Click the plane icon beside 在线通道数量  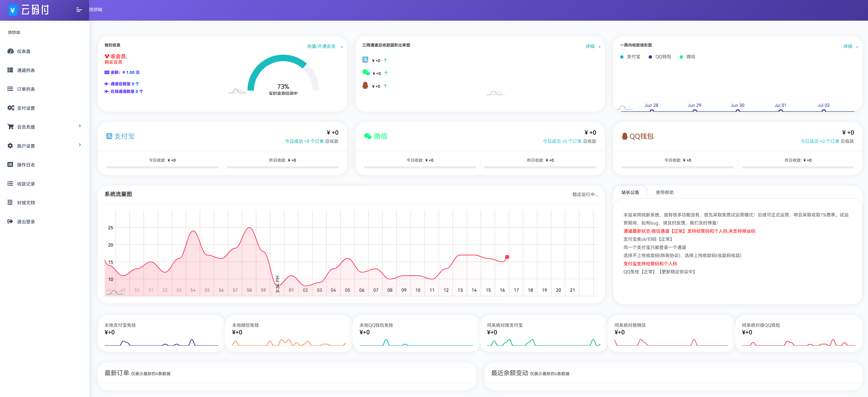click(106, 91)
